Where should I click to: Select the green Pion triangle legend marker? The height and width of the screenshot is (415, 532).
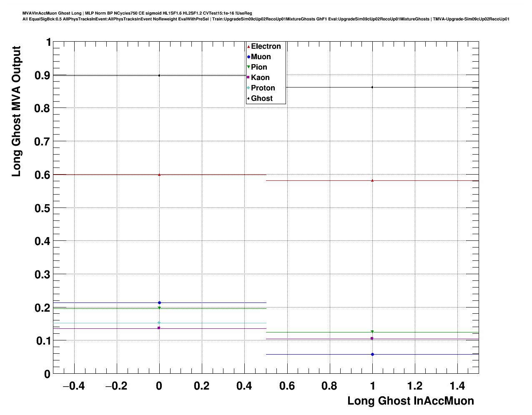(248, 67)
